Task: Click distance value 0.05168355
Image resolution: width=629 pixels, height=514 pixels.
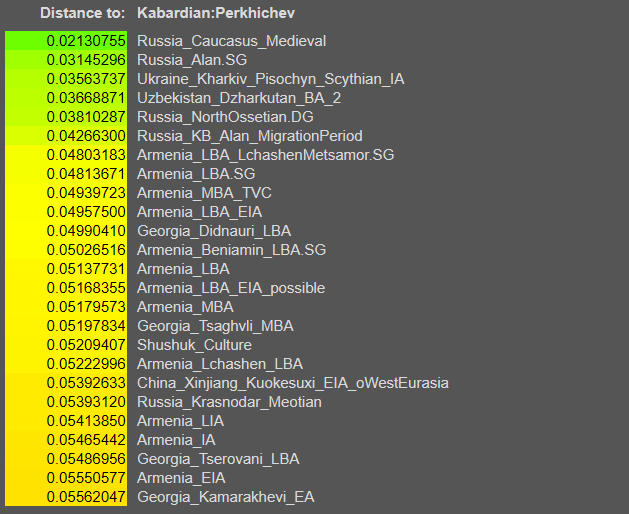Action: click(x=86, y=288)
